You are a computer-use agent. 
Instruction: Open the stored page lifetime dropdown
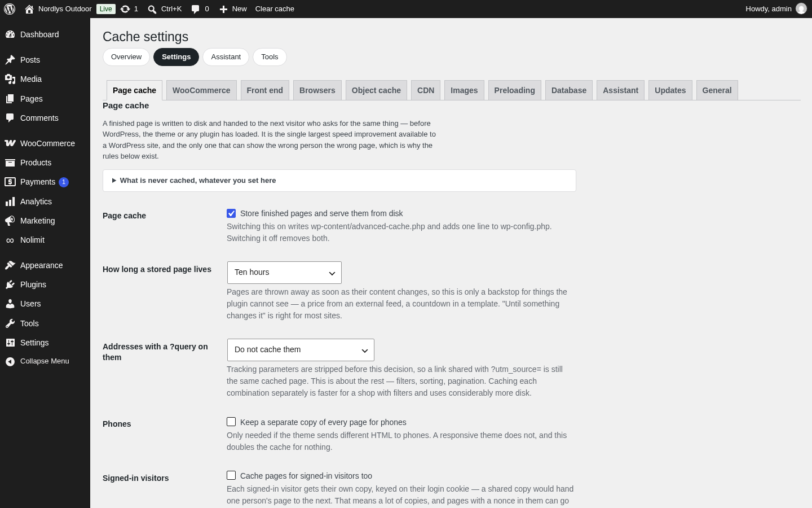[x=284, y=273]
